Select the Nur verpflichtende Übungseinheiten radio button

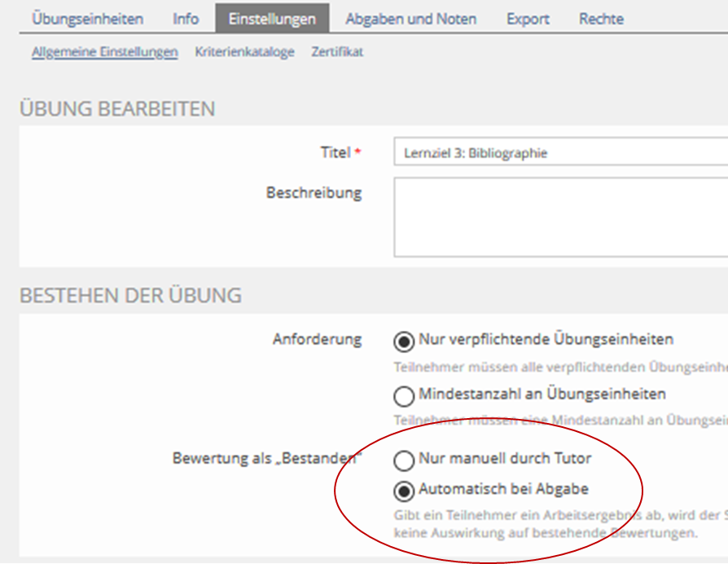click(x=403, y=341)
